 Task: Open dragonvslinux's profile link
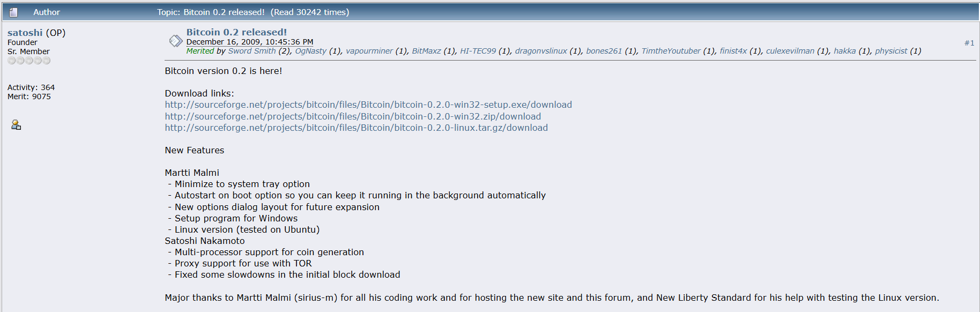541,51
